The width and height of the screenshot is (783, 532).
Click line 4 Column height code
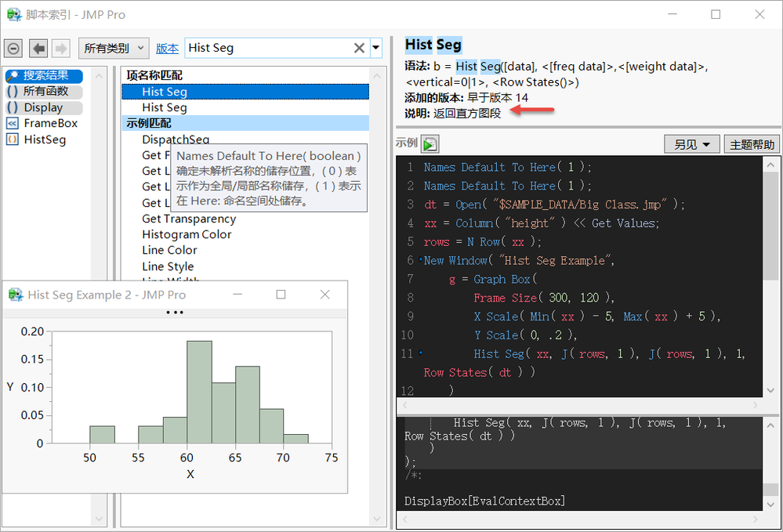[542, 223]
